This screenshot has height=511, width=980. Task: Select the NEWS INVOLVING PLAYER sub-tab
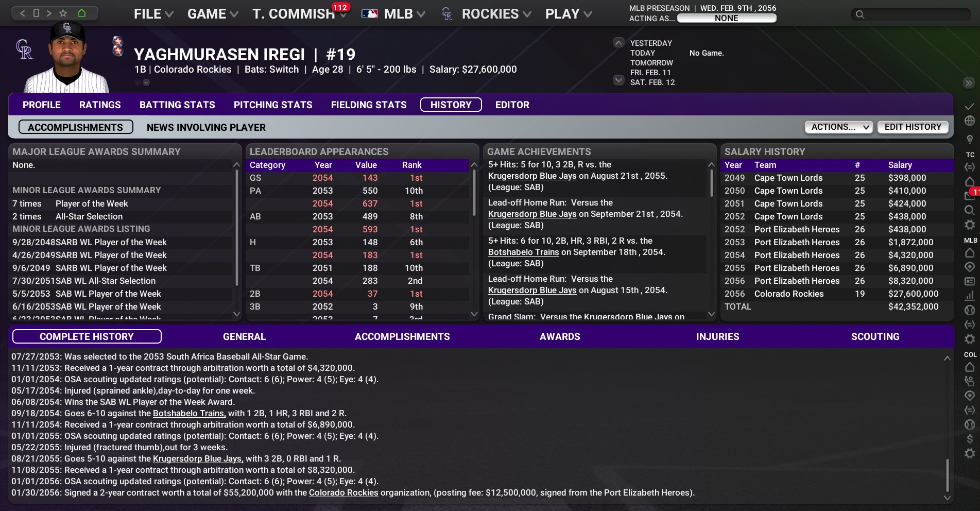pyautogui.click(x=206, y=127)
